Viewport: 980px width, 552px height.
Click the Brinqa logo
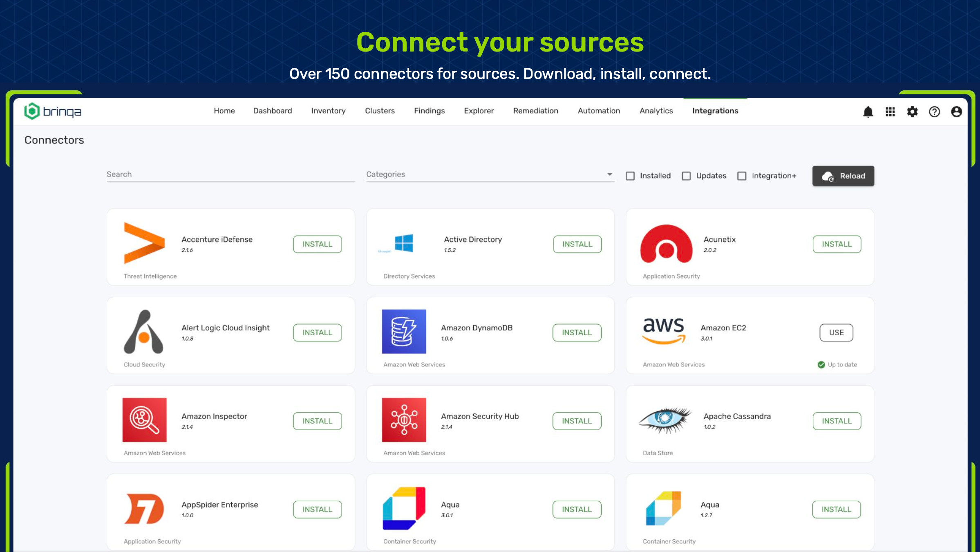coord(53,111)
